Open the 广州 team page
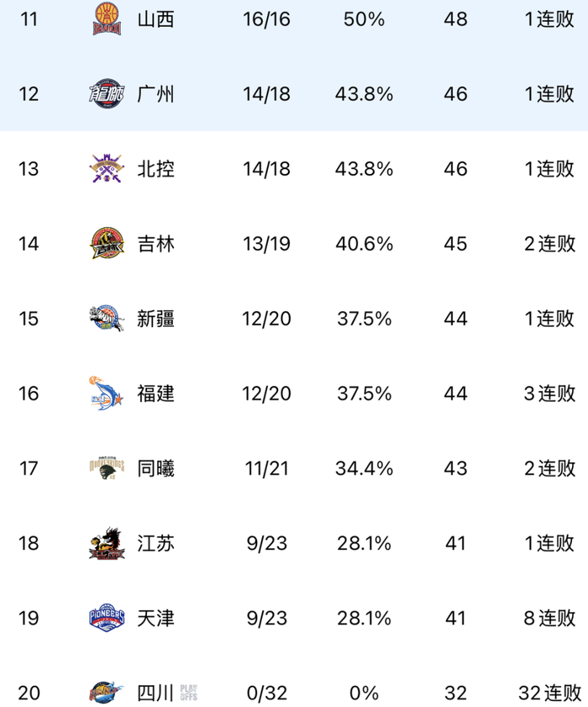The height and width of the screenshot is (707, 588). coord(155,94)
